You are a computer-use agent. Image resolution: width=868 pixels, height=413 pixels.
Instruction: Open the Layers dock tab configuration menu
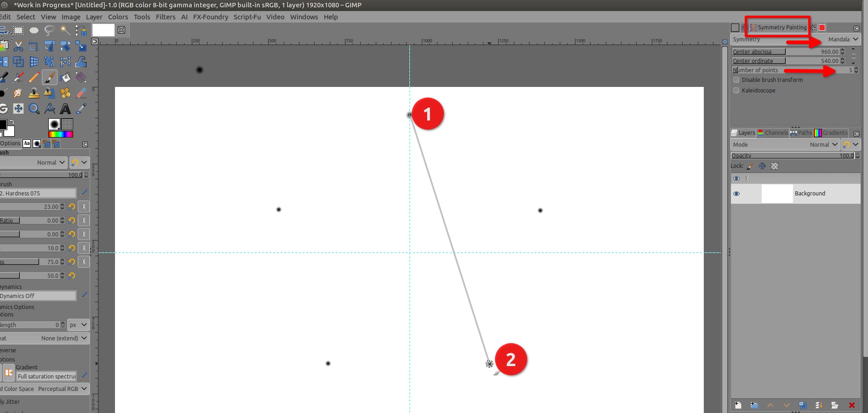(857, 133)
